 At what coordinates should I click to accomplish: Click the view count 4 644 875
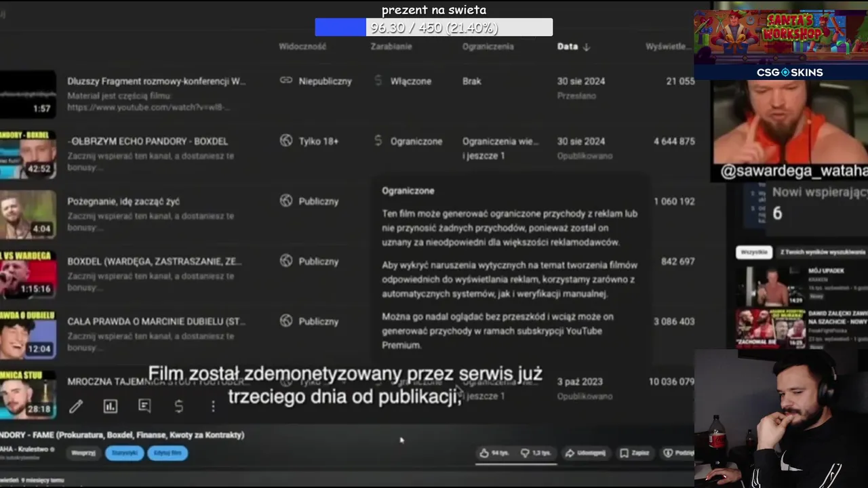click(674, 141)
